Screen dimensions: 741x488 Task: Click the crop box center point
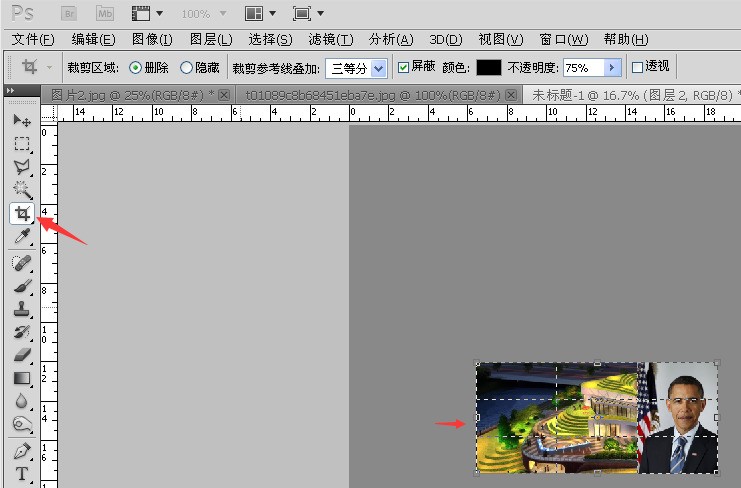click(597, 417)
